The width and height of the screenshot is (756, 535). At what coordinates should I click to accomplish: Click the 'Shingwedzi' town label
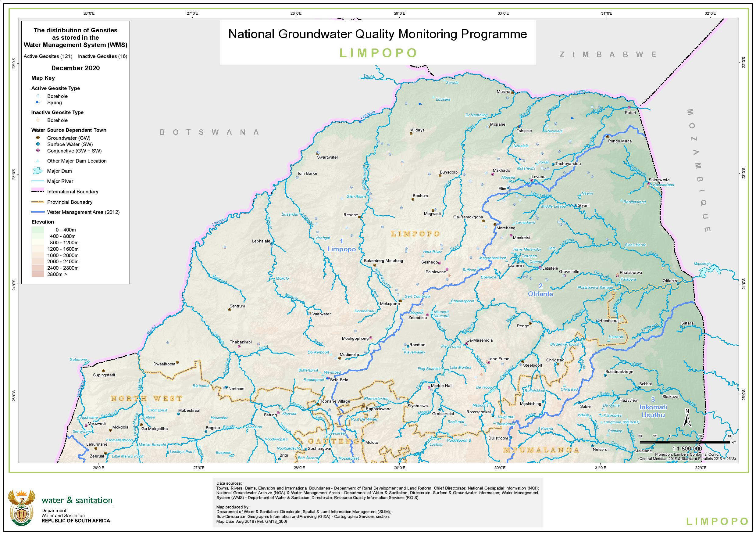(x=659, y=180)
